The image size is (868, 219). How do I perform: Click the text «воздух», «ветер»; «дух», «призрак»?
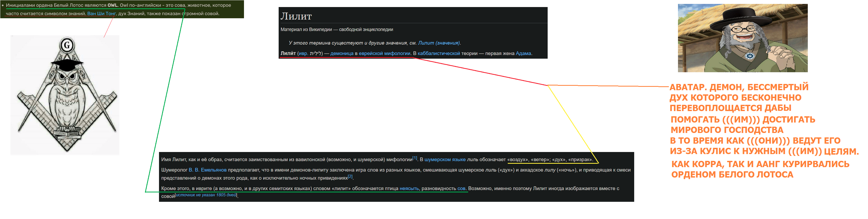(x=549, y=159)
